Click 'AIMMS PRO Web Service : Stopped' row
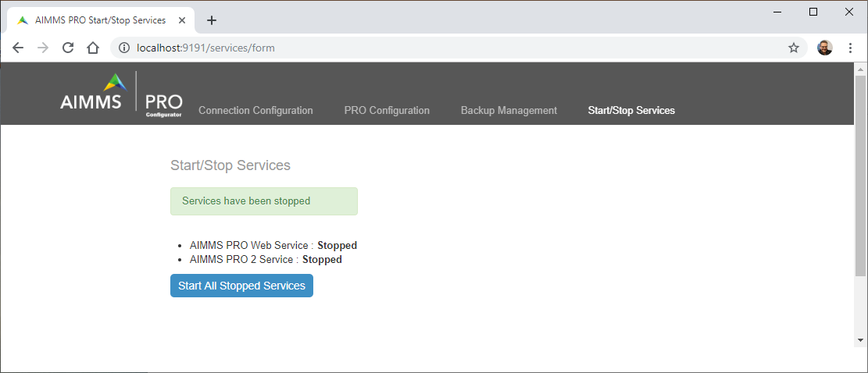The height and width of the screenshot is (373, 868). tap(273, 245)
